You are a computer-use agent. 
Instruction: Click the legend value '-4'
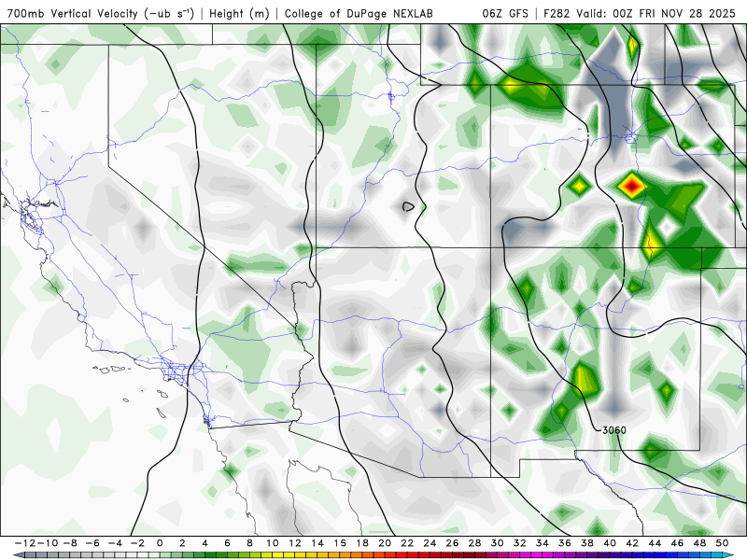click(x=115, y=543)
